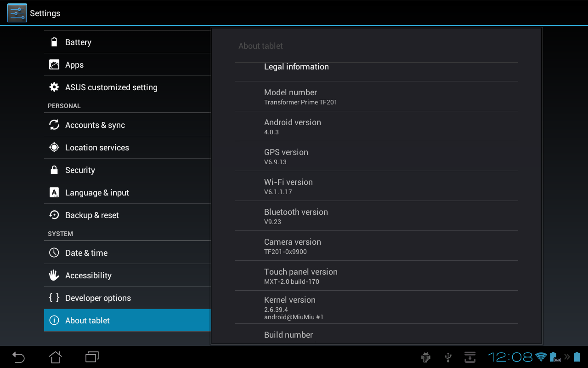Viewport: 588px width, 368px height.
Task: Select About tablet in sidebar
Action: [x=127, y=320]
